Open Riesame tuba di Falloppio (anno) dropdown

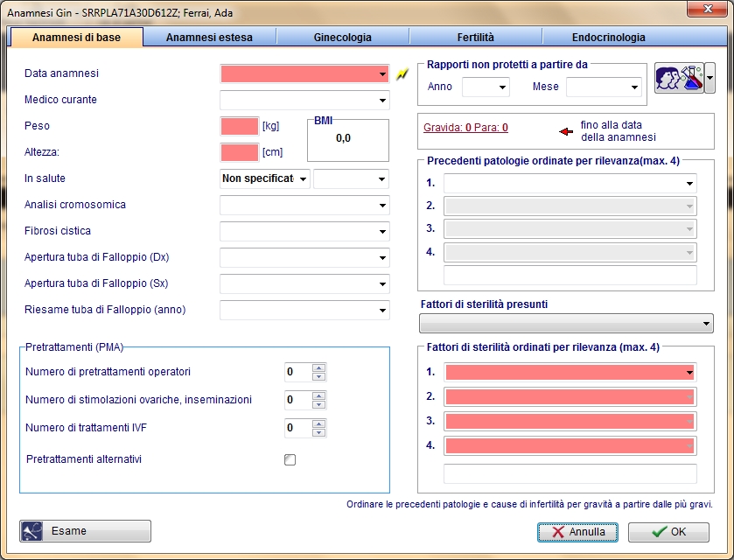(382, 310)
